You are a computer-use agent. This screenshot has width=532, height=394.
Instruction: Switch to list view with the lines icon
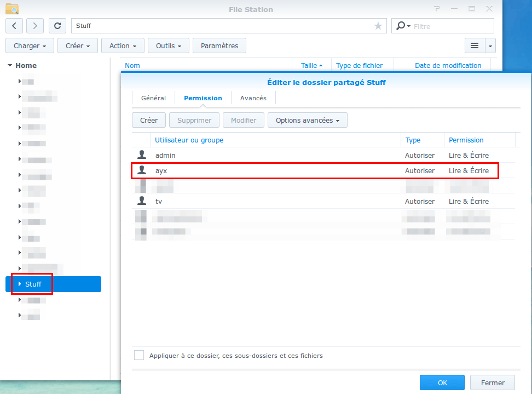coord(475,45)
